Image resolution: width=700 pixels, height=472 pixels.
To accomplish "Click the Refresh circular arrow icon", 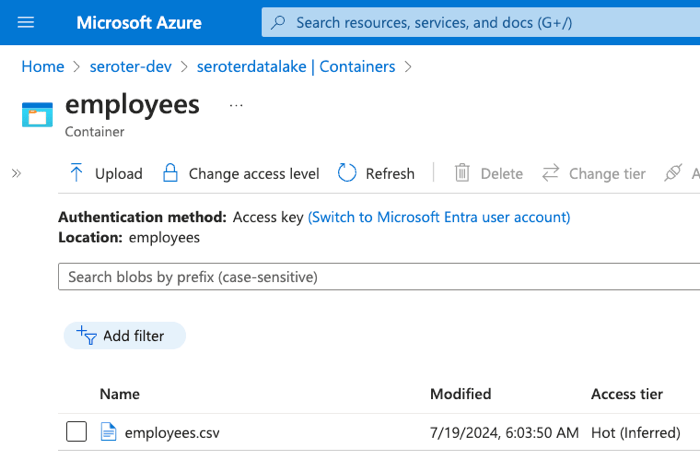I will click(x=347, y=173).
